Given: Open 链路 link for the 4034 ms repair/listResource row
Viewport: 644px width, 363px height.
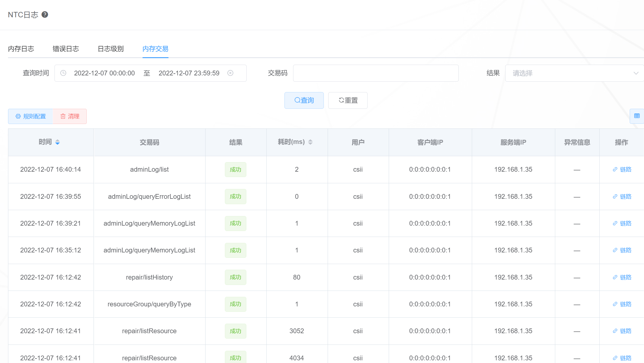Looking at the screenshot, I should [622, 358].
